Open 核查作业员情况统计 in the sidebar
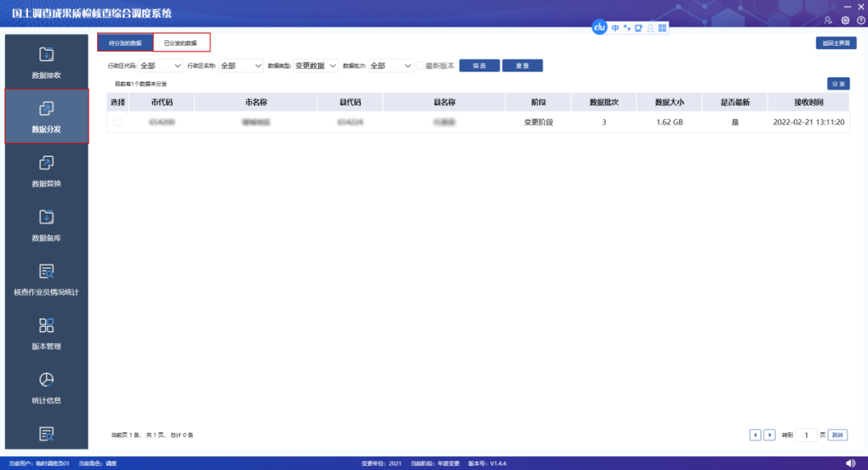The width and height of the screenshot is (868, 470). click(47, 280)
